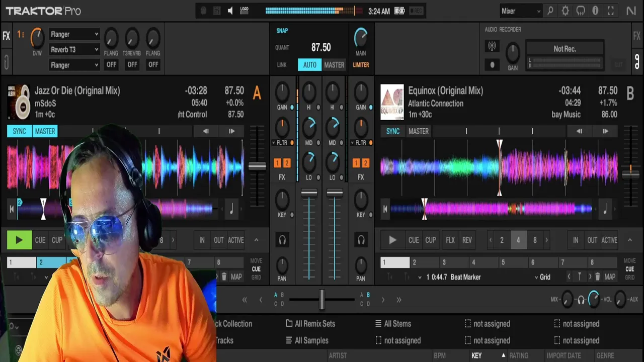Select CUE tab in Deck B advanced panel
This screenshot has height=362, width=644.
[x=629, y=269]
